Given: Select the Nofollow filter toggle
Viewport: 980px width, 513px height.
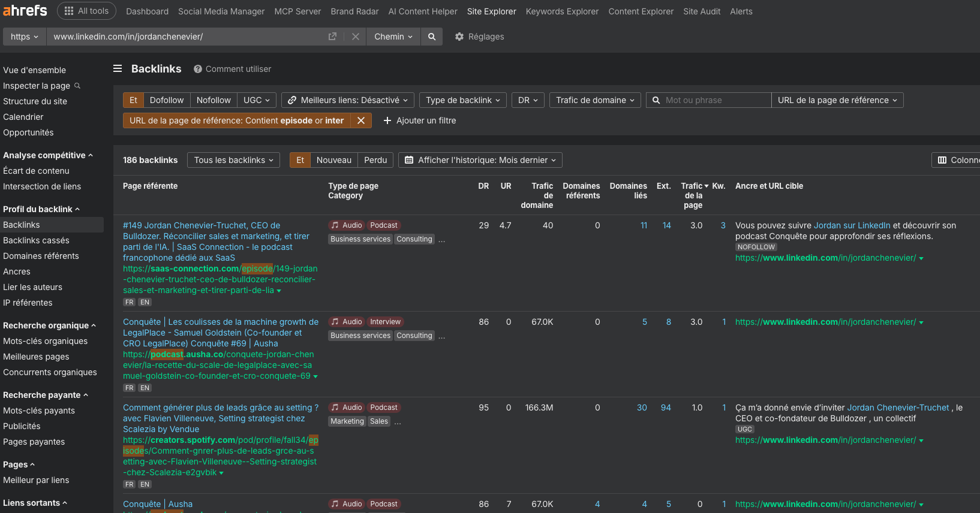Looking at the screenshot, I should coord(214,100).
